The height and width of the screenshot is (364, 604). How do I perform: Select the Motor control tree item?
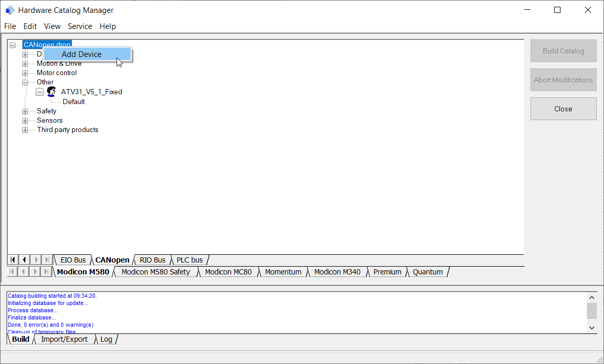[x=56, y=73]
